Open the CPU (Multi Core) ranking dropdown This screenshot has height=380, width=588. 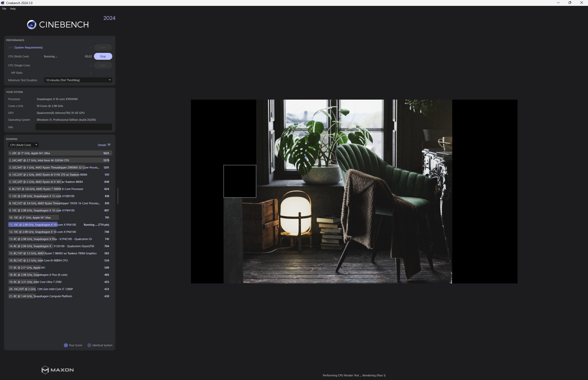[x=23, y=145]
